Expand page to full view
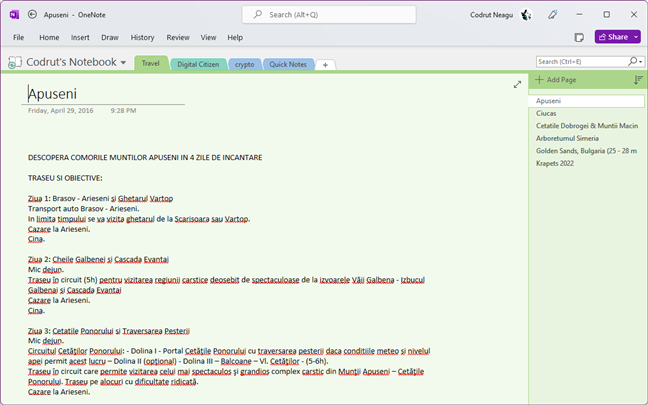This screenshot has height=405, width=648. 517,85
